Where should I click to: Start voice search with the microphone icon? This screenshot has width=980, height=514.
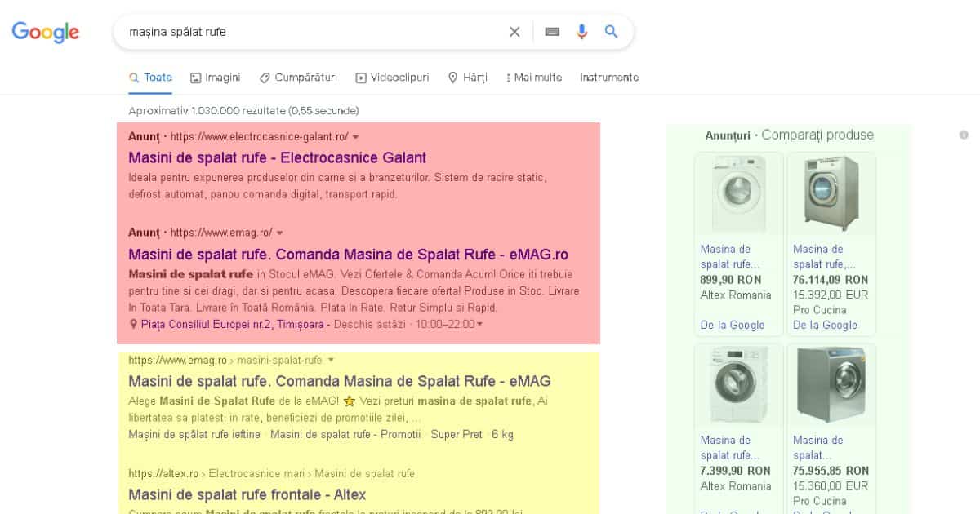(581, 31)
